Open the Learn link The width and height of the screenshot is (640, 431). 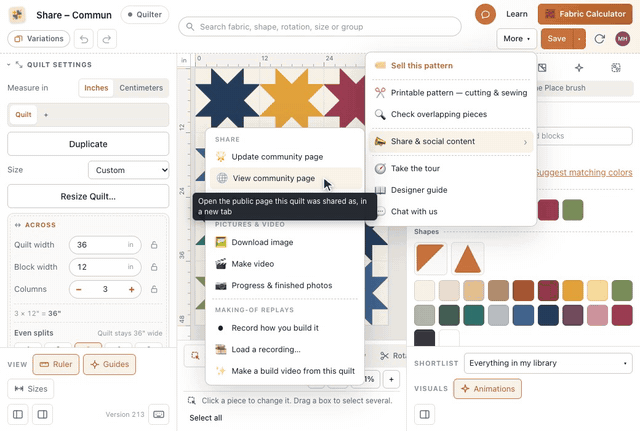(517, 14)
